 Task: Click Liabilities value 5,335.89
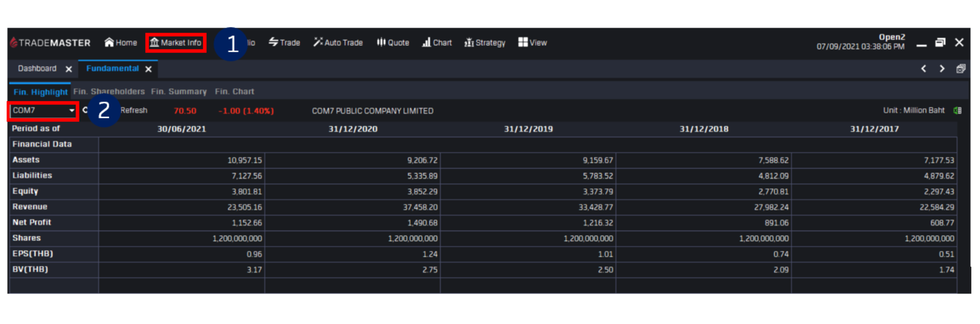click(422, 176)
